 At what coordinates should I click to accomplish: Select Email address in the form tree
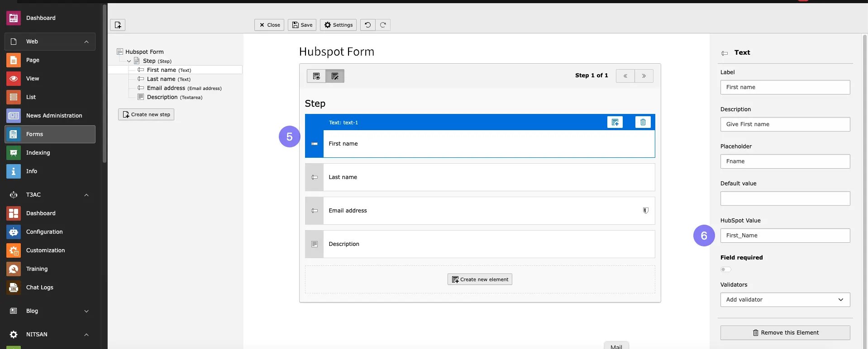coord(184,88)
